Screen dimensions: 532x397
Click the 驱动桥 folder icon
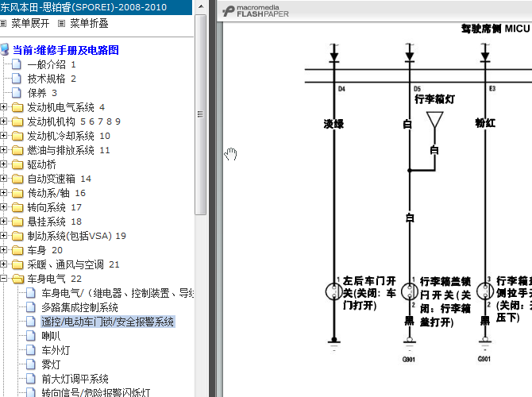(17, 164)
